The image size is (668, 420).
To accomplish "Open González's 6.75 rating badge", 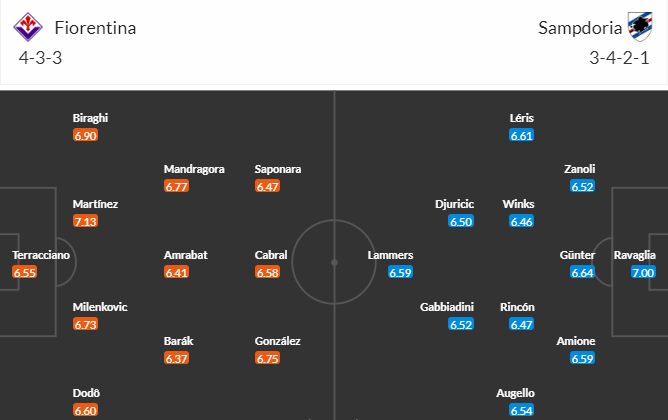I will click(x=267, y=359).
